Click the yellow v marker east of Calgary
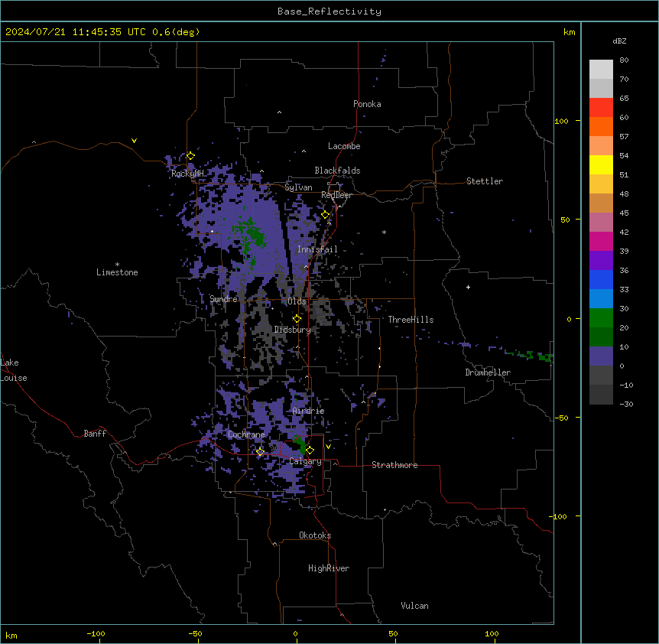Viewport: 659px width, 644px height. coord(328,447)
